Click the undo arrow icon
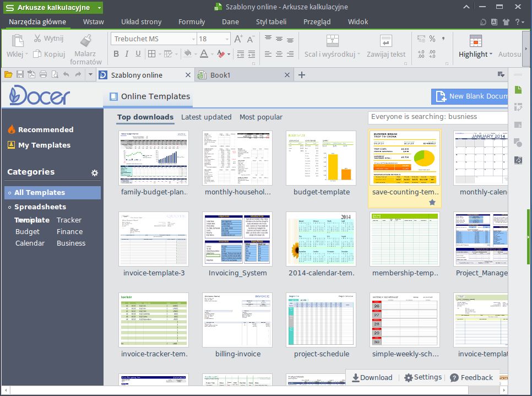This screenshot has height=396, width=532. point(66,74)
